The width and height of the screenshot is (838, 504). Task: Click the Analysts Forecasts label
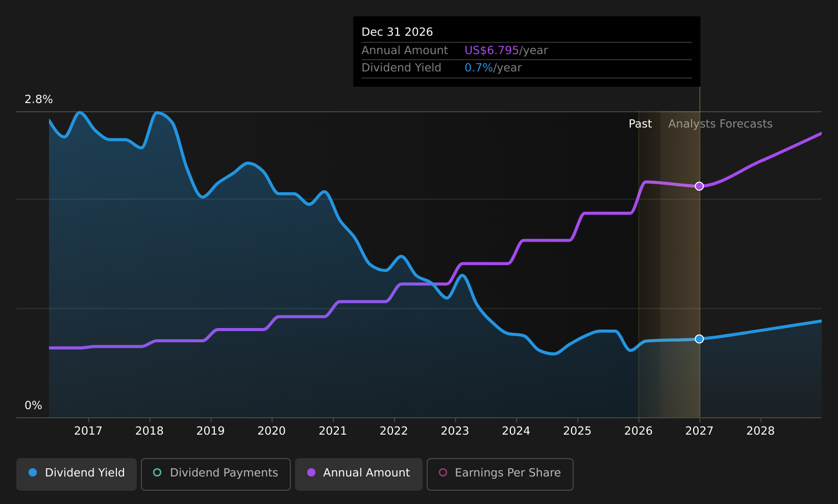(720, 124)
